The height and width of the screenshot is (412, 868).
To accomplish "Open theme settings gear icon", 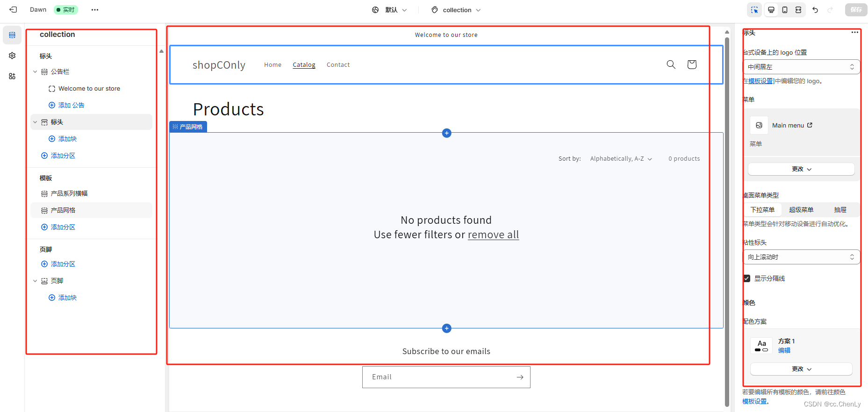I will pyautogui.click(x=12, y=56).
